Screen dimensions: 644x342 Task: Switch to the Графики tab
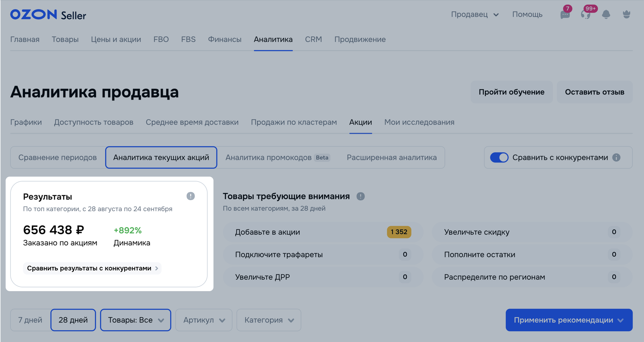[26, 122]
